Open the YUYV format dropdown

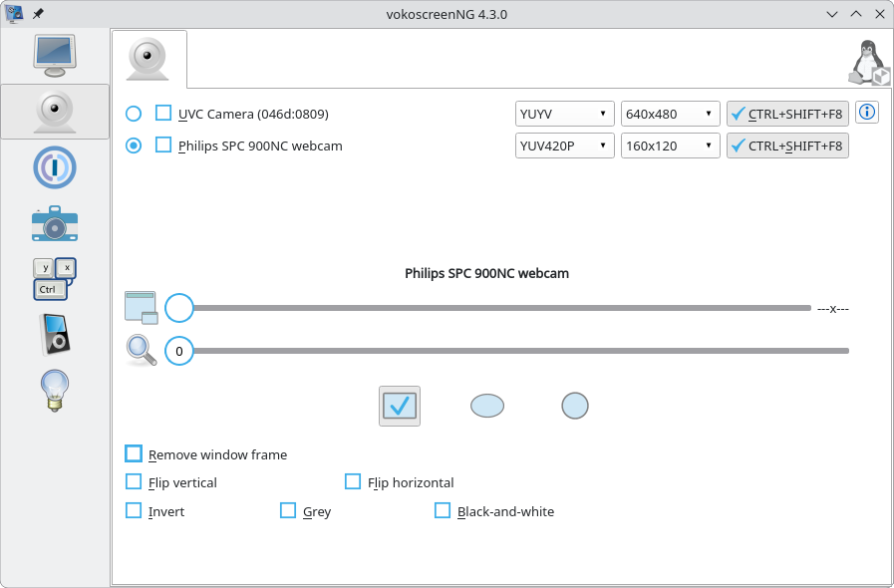tap(564, 114)
